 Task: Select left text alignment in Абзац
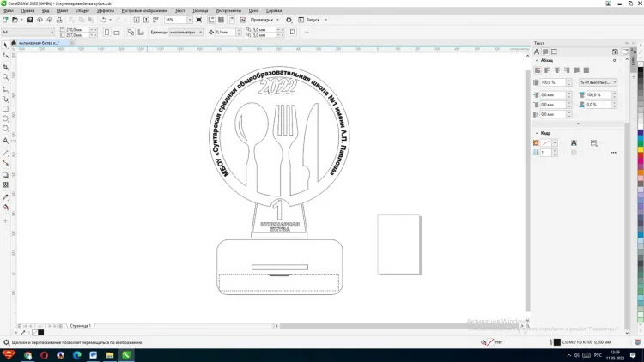click(547, 70)
